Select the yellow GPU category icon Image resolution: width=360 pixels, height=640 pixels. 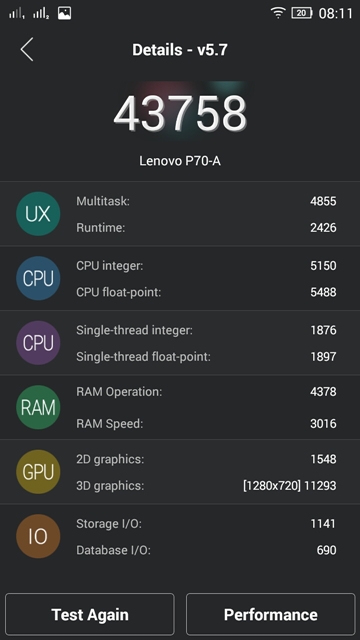pos(38,471)
